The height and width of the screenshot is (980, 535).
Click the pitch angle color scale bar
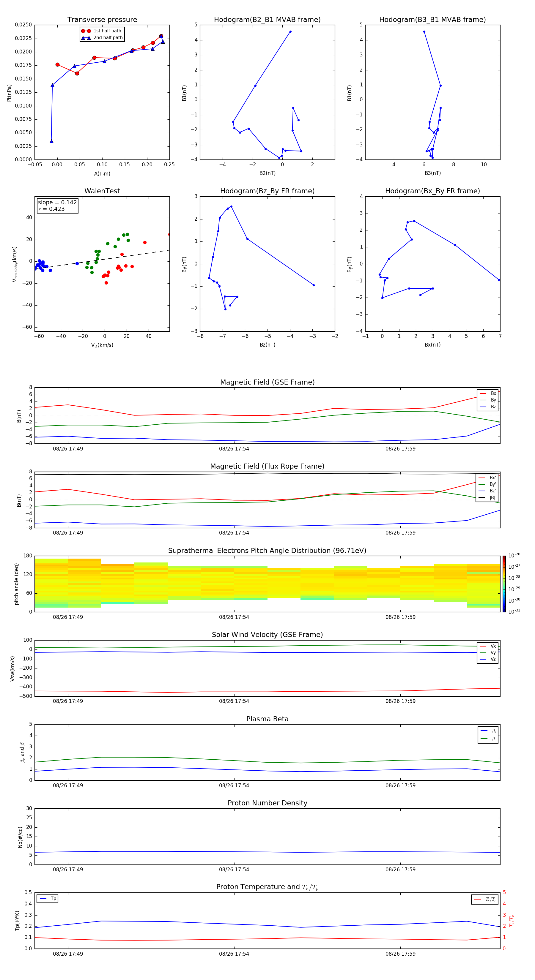504,584
